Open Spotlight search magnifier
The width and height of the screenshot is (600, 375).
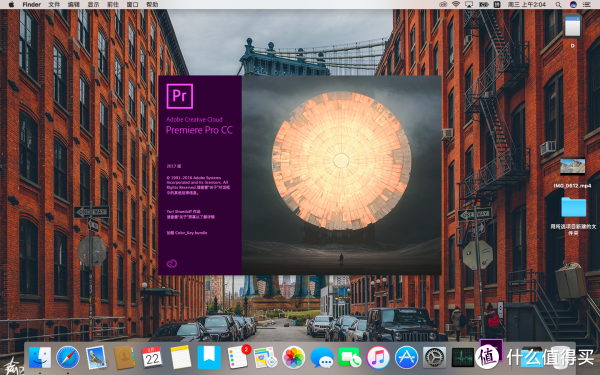[558, 5]
